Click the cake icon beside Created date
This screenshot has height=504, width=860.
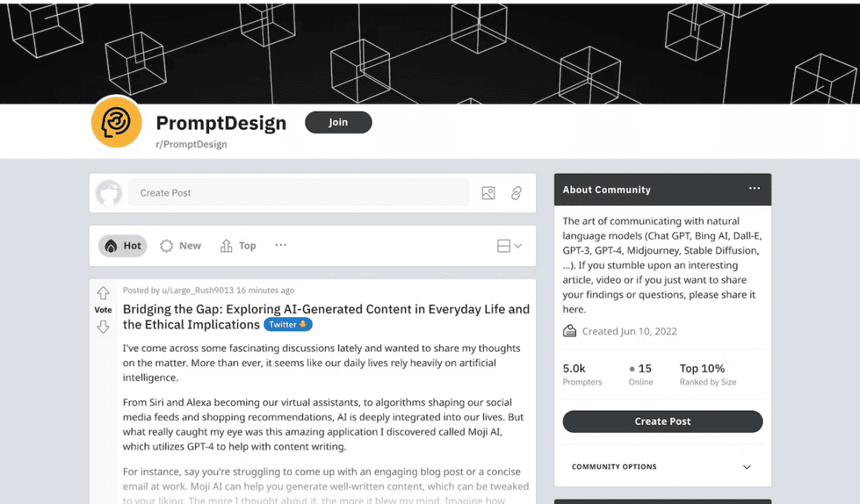569,331
